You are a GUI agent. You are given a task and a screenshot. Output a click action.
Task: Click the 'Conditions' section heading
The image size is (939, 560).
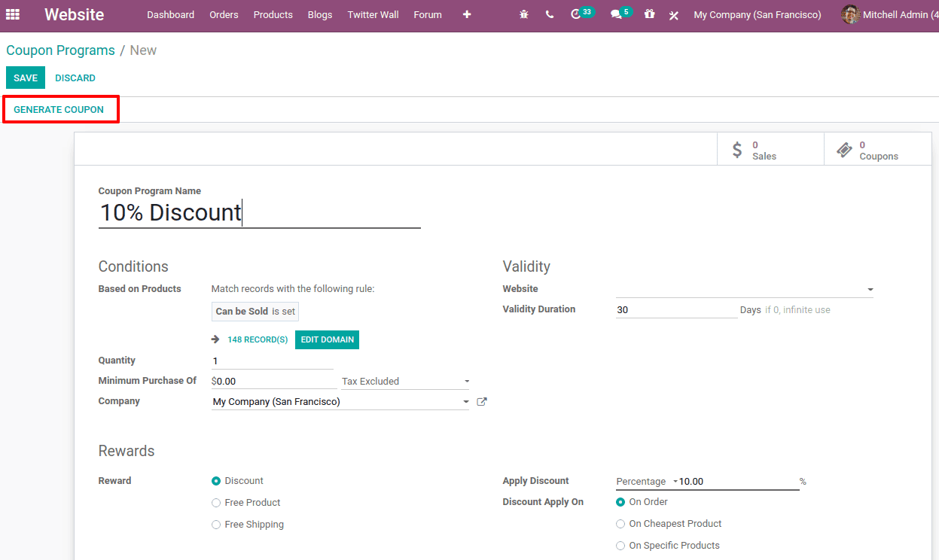(x=133, y=266)
